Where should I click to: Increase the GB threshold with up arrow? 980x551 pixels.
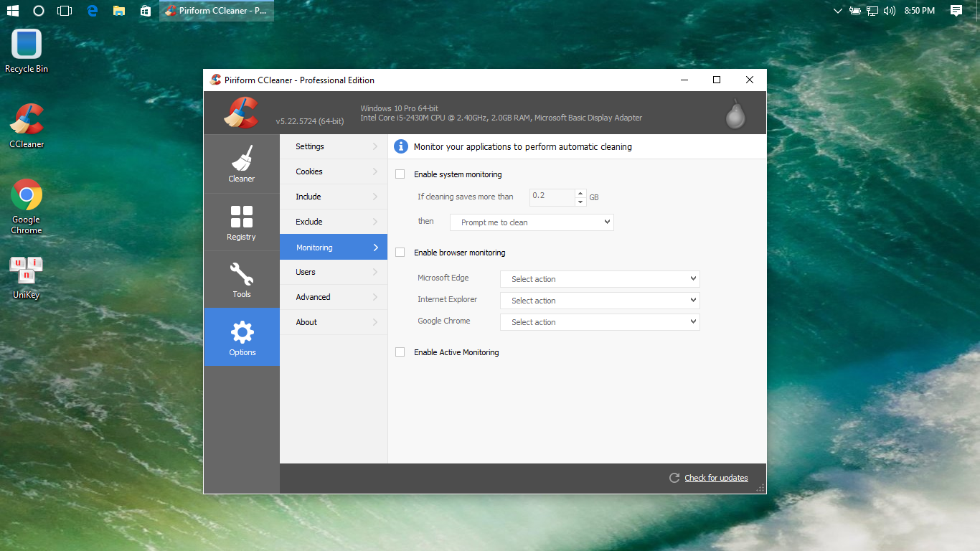coord(580,193)
